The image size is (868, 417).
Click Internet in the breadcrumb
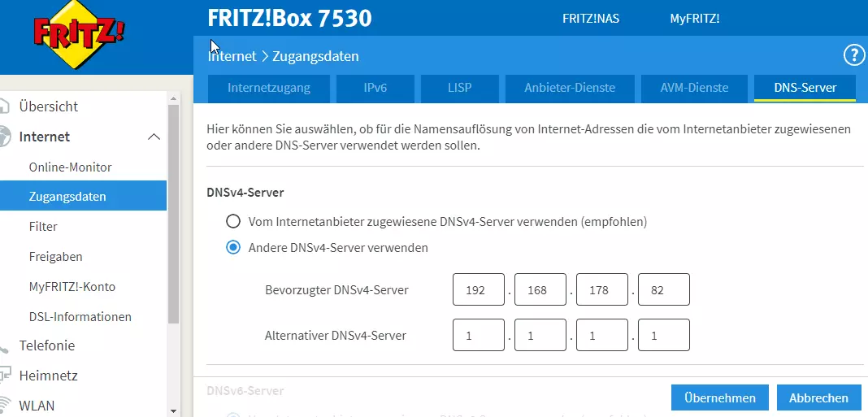click(x=232, y=56)
